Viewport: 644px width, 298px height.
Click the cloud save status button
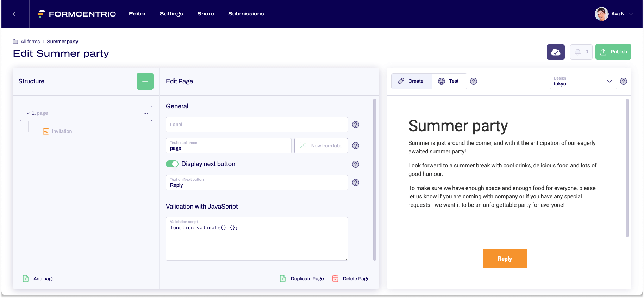coord(556,52)
